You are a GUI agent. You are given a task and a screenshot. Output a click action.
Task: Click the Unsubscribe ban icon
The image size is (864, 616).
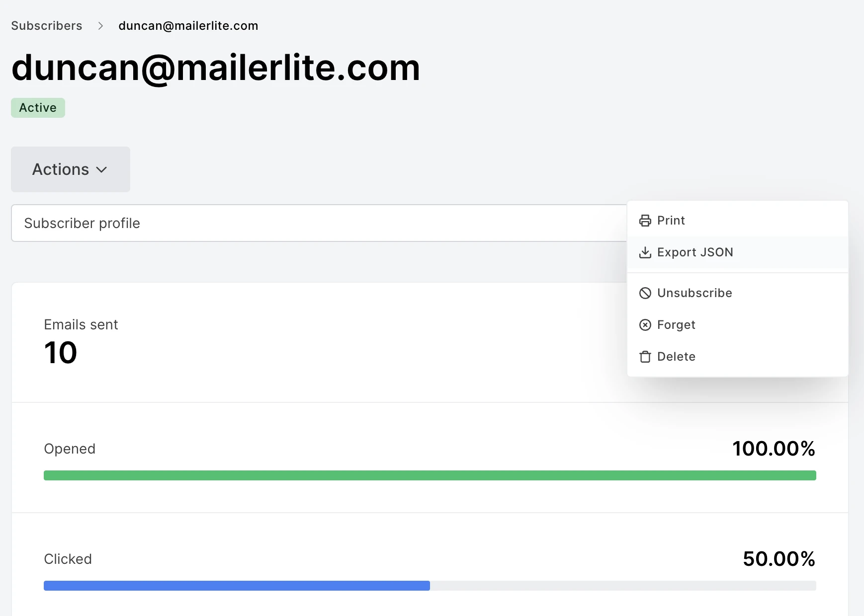point(645,293)
